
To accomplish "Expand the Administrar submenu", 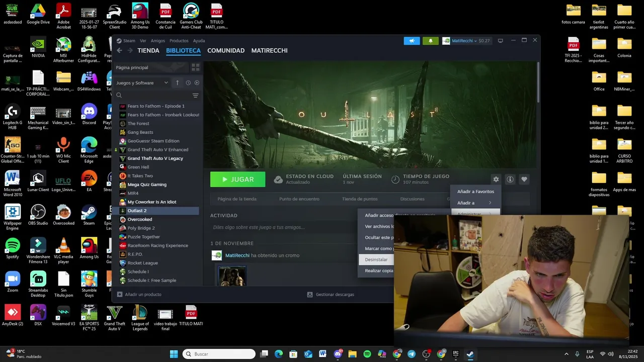I will [x=475, y=214].
